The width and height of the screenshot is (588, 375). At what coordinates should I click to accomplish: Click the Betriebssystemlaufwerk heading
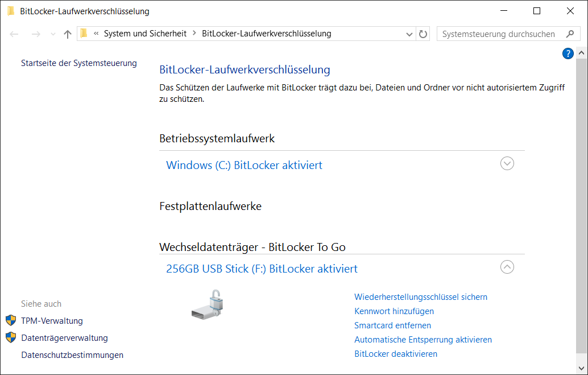(217, 138)
